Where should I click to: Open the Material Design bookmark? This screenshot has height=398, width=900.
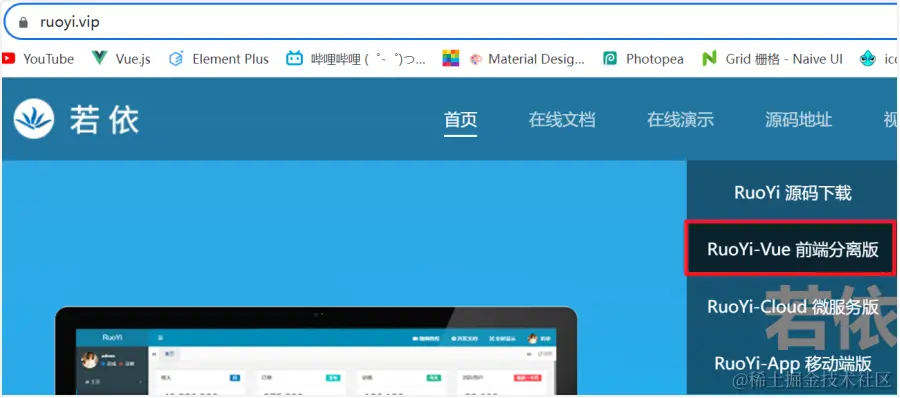click(527, 59)
